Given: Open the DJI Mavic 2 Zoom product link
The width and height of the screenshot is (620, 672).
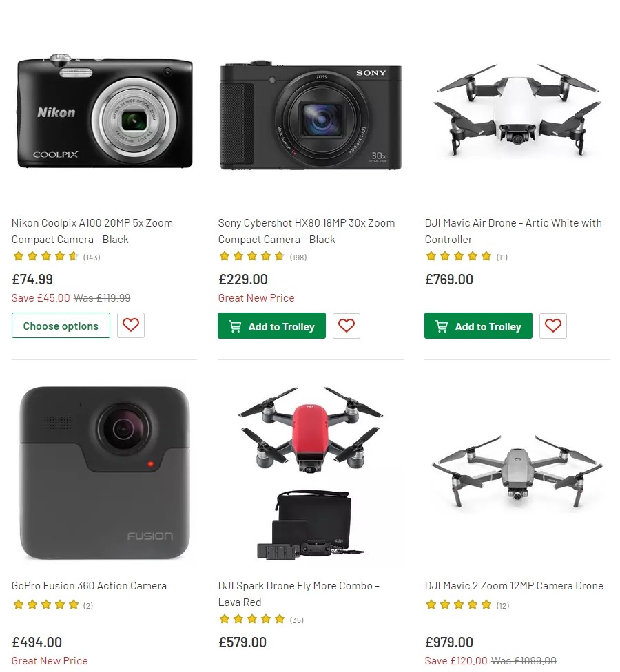Looking at the screenshot, I should click(x=514, y=585).
